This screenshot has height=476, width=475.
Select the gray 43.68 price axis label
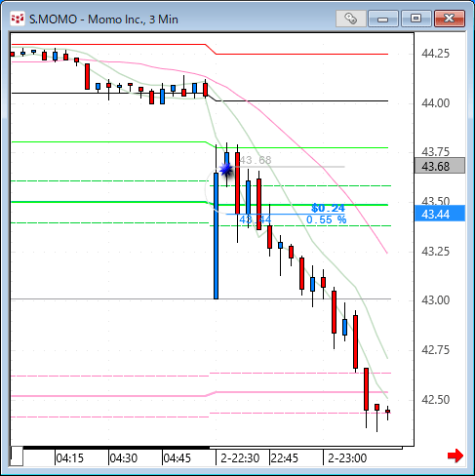tap(440, 166)
